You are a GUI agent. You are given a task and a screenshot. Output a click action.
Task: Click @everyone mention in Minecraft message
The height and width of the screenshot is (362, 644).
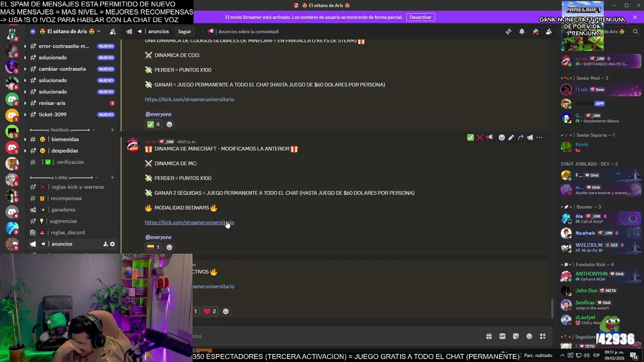pyautogui.click(x=158, y=237)
